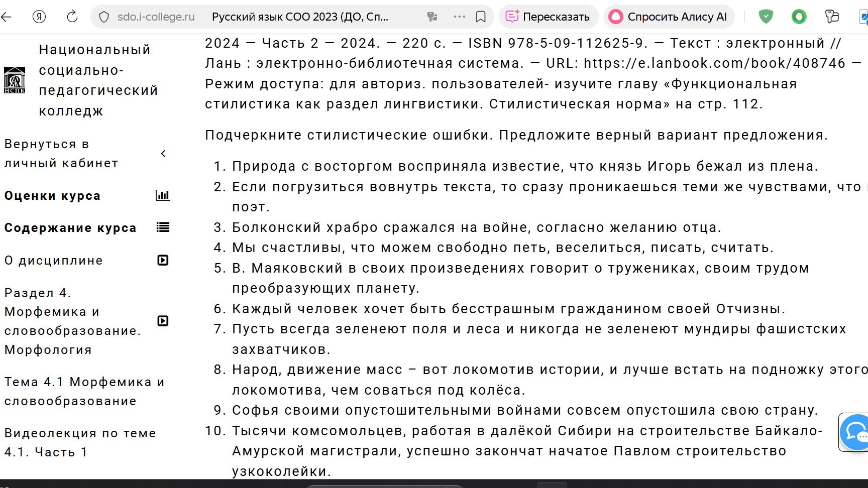The width and height of the screenshot is (868, 488).
Task: Click sentence 'Пусть всегда зеленеют поля и леса'
Action: pyautogui.click(x=539, y=339)
